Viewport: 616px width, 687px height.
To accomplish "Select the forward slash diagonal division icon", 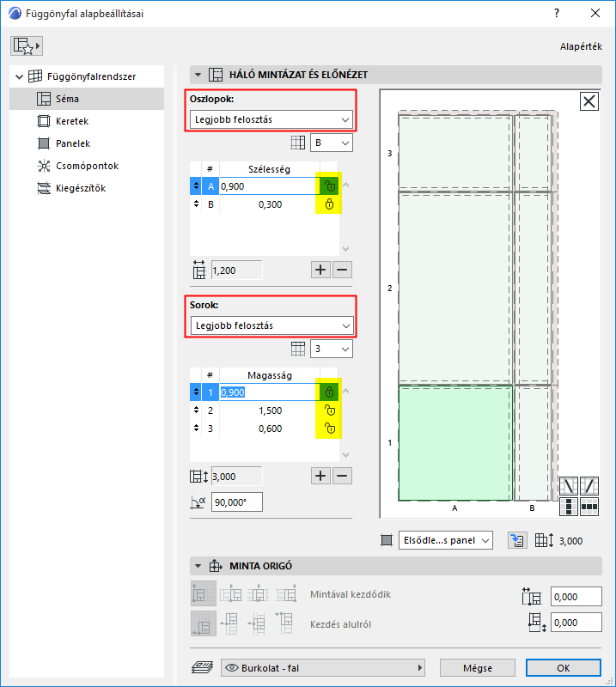I will [589, 486].
